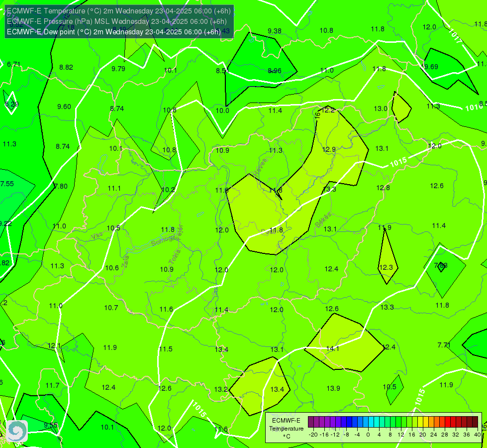
Task: Select the ECMWF-E Pressure MSL layer label
Action: [116, 21]
